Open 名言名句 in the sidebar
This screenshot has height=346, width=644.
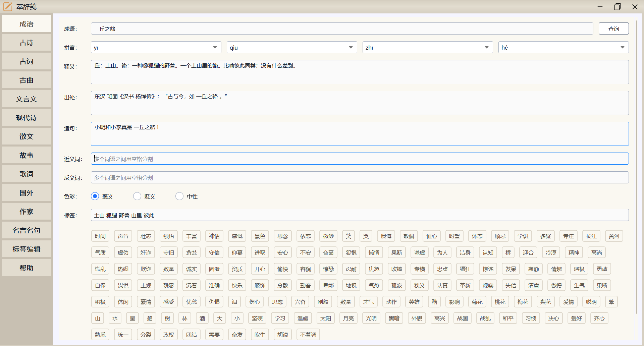click(x=26, y=230)
